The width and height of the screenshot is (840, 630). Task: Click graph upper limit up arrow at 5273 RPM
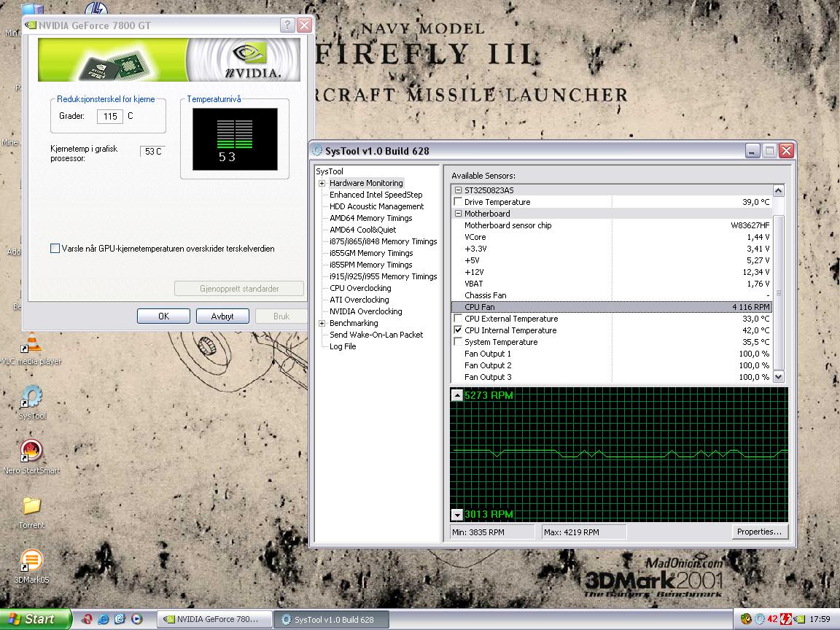point(457,395)
